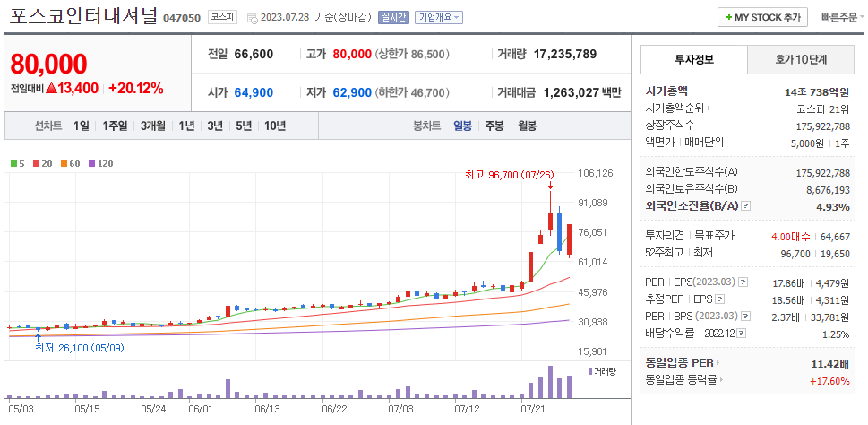Expand the 빠른주문 dropdown
The height and width of the screenshot is (425, 868).
pos(843,17)
